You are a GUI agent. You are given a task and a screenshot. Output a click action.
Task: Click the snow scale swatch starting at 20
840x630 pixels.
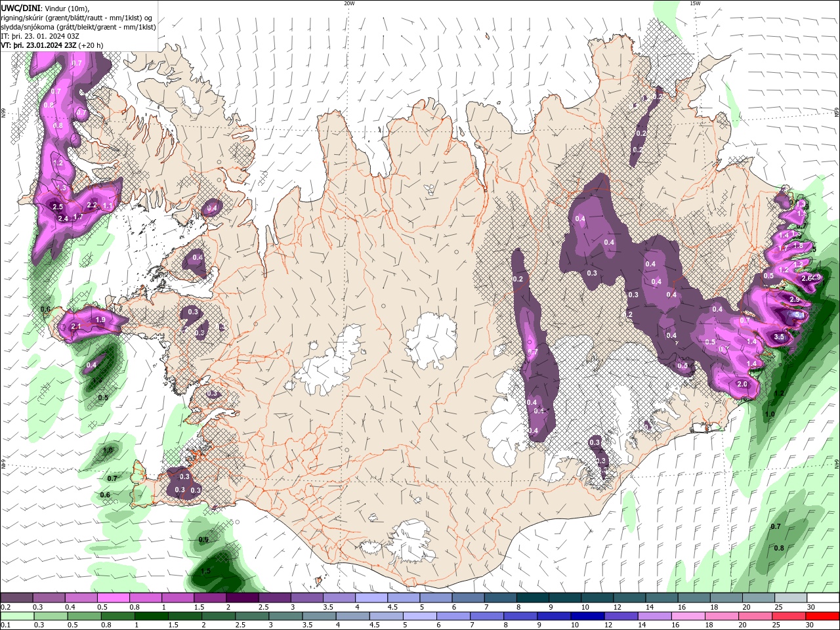[759, 598]
